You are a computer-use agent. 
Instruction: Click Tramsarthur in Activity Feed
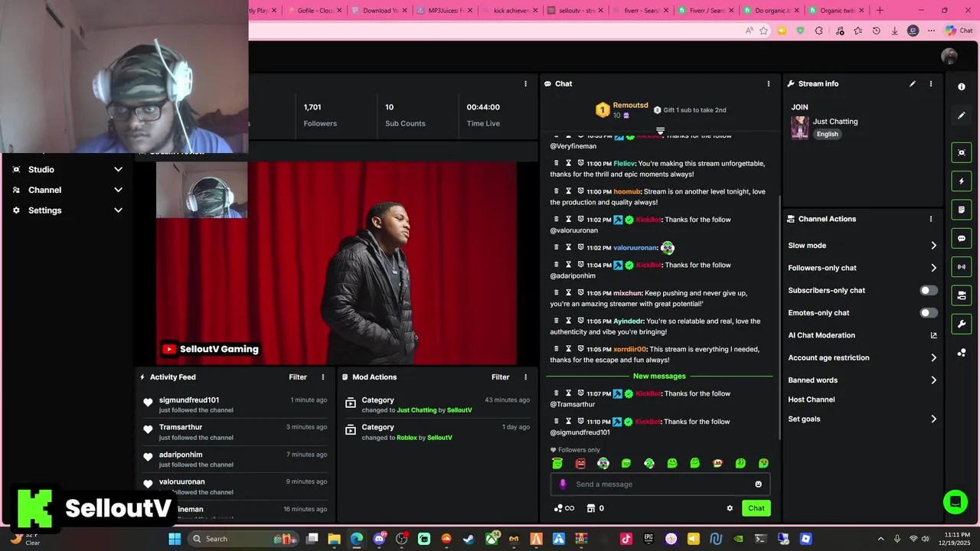tap(181, 427)
